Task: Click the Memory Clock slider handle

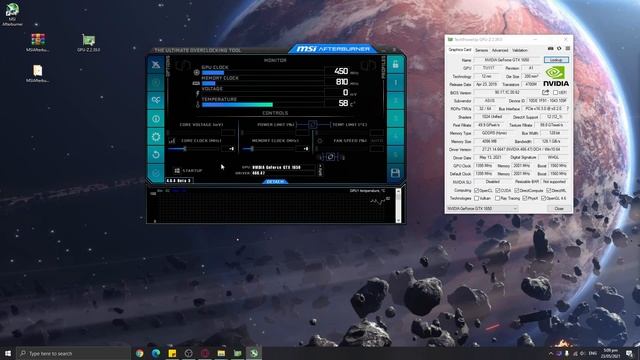Action: tap(252, 149)
